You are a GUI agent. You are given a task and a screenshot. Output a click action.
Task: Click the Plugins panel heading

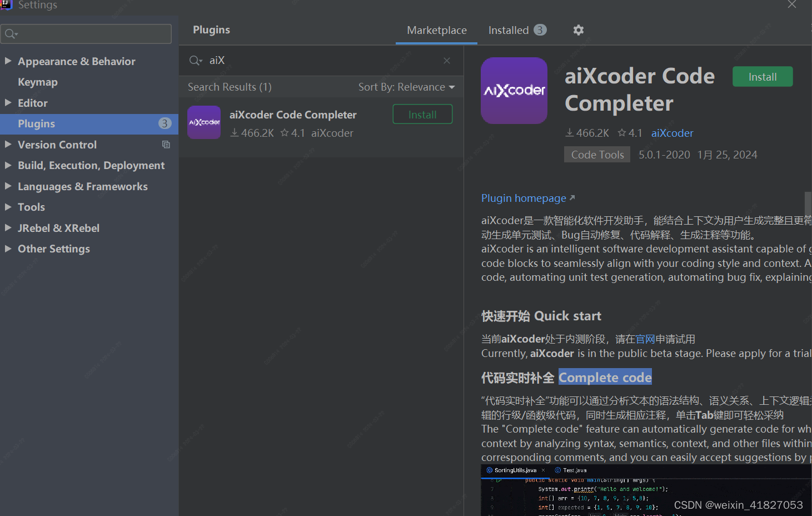(x=211, y=30)
